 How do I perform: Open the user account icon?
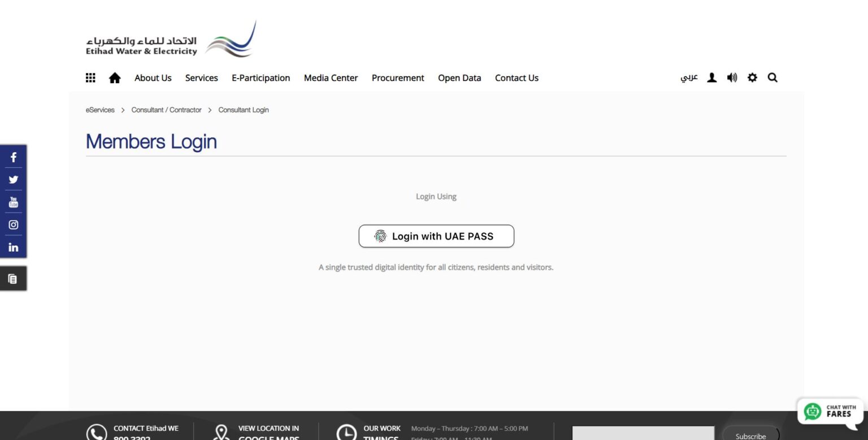coord(712,78)
